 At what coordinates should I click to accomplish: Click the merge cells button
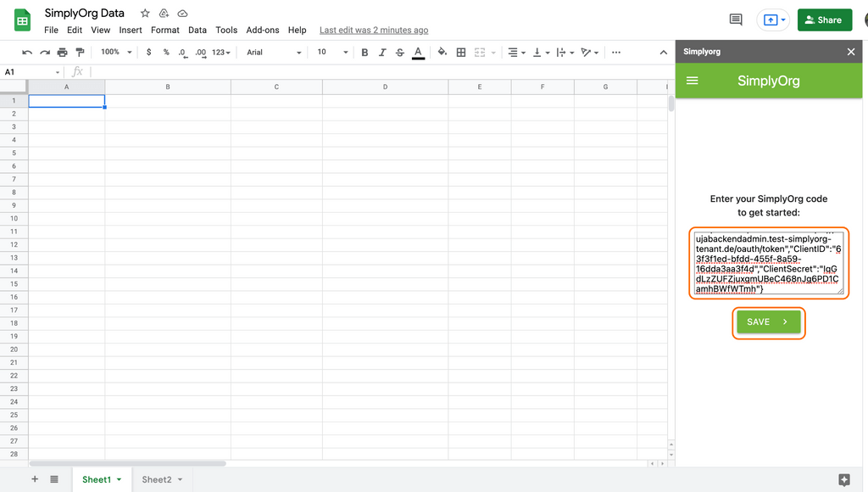480,52
